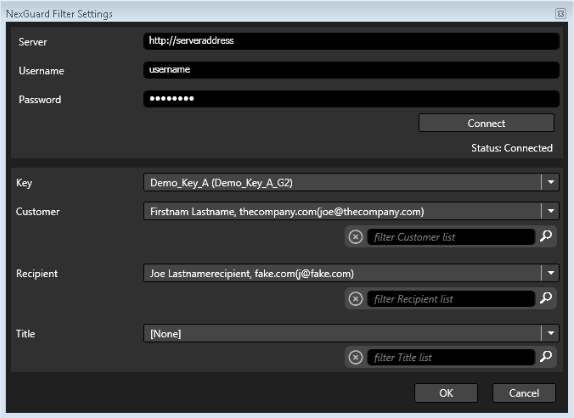The image size is (574, 418).
Task: Clear the Customer list filter
Action: [355, 237]
